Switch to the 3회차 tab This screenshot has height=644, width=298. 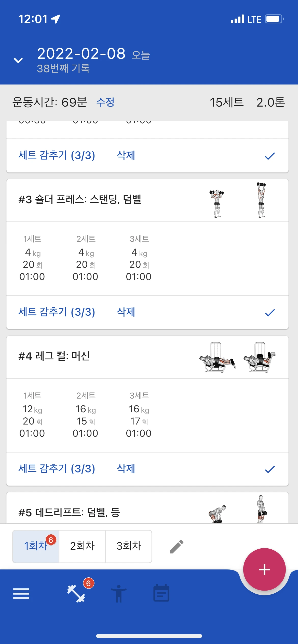pyautogui.click(x=129, y=546)
